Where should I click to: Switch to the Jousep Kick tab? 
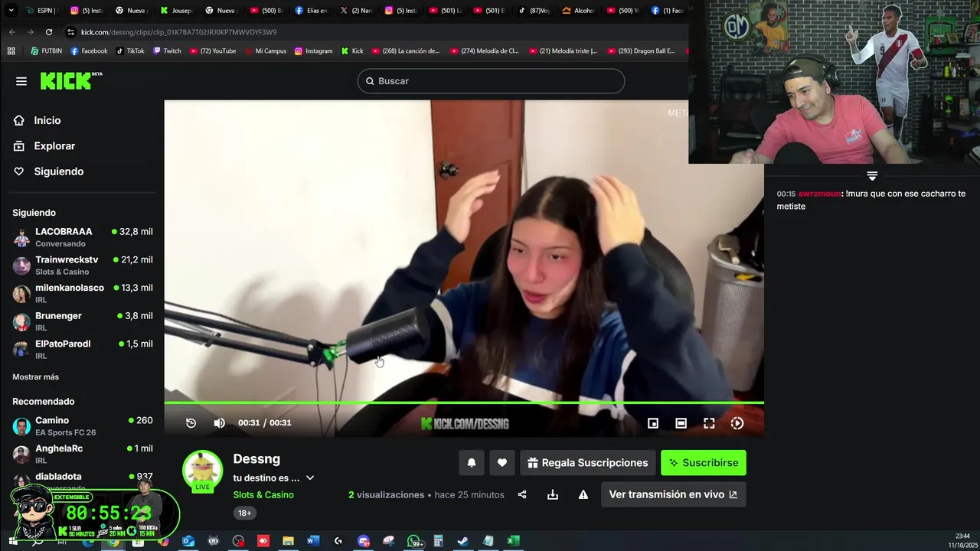[178, 11]
